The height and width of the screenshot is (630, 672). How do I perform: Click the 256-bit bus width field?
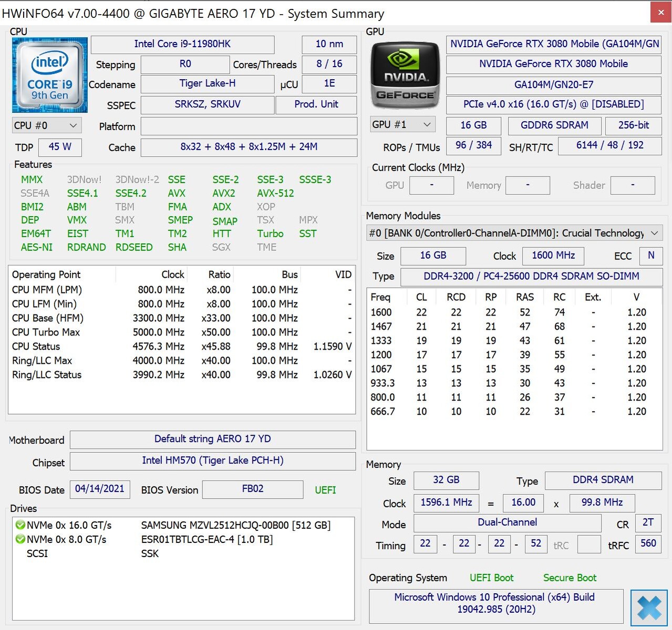(x=633, y=125)
